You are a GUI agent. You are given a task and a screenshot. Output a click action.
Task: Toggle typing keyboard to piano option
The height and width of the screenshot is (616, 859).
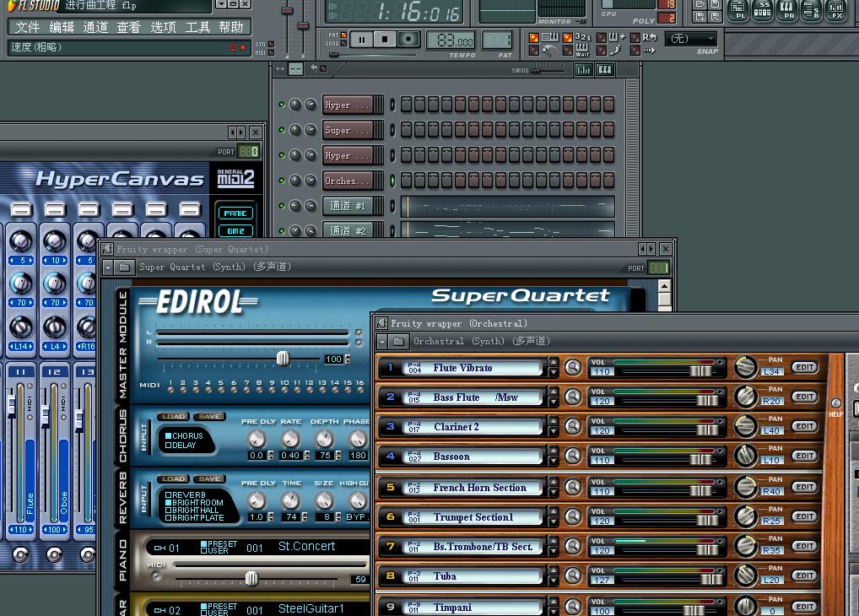pos(534,37)
